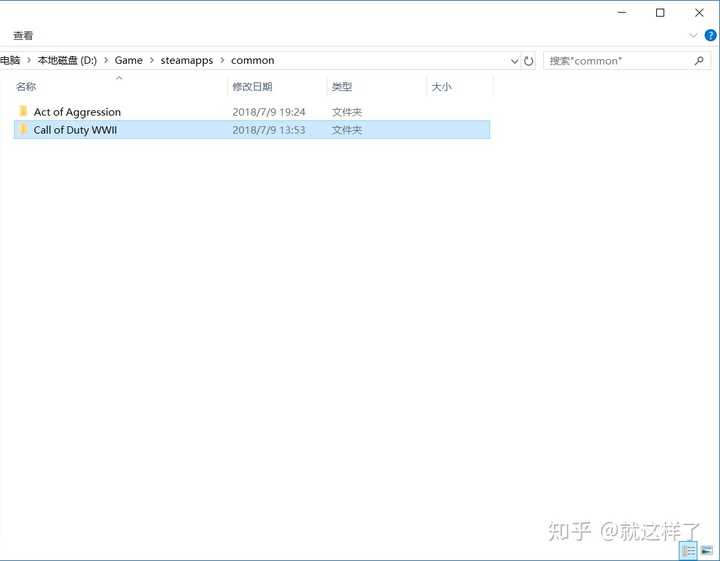Switch to details view icon in status bar
Image resolution: width=720 pixels, height=561 pixels.
pos(688,550)
